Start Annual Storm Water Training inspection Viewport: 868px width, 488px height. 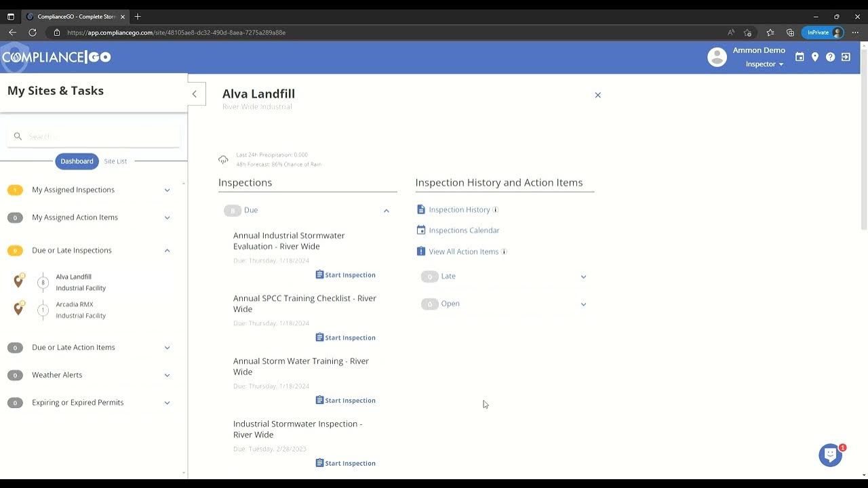tap(345, 401)
